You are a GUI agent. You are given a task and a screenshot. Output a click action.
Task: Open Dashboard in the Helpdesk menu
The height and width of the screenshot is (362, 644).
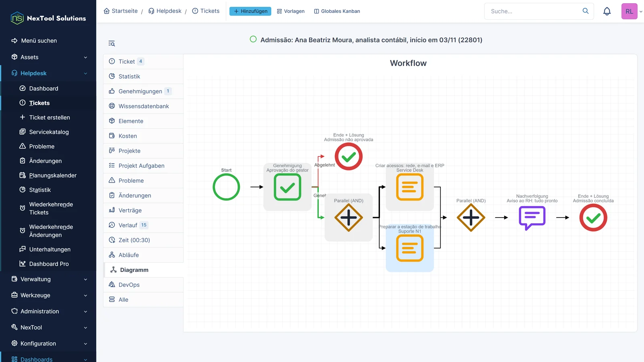pos(48,88)
